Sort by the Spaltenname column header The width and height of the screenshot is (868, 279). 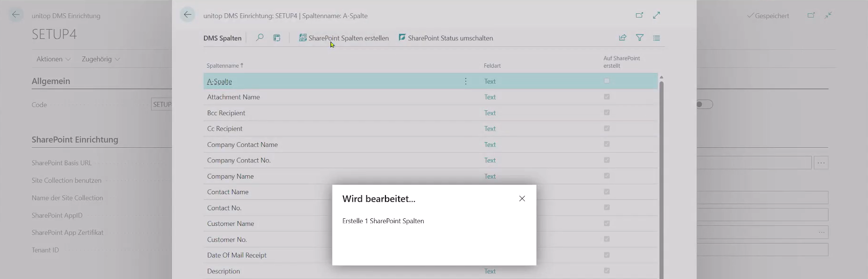tap(225, 66)
